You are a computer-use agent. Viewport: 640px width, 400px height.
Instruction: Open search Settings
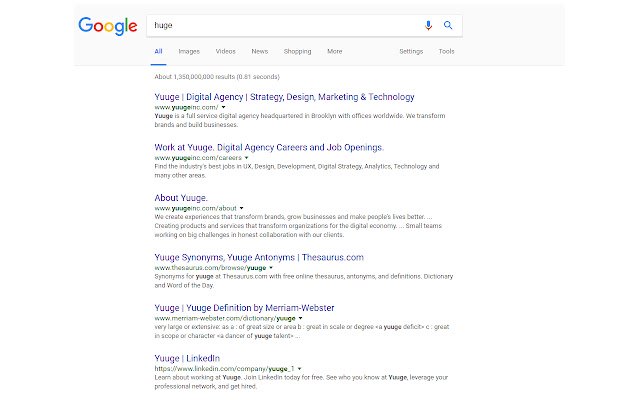(x=411, y=51)
